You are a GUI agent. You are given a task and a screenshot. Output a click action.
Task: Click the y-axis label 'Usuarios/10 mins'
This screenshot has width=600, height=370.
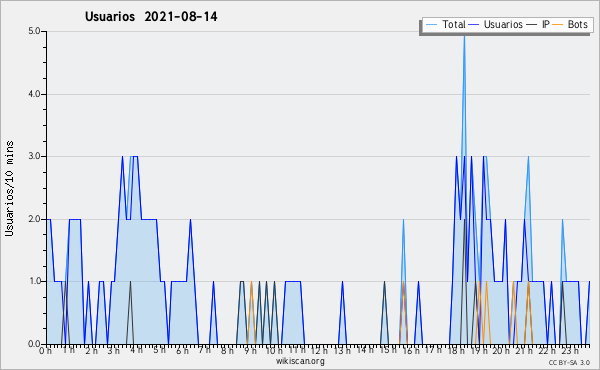click(x=9, y=189)
